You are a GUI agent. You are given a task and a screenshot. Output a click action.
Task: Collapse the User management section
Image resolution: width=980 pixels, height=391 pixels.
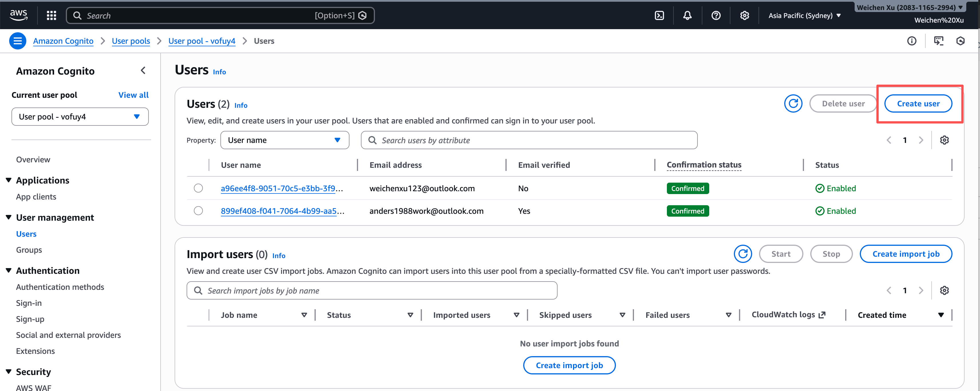[x=9, y=217]
